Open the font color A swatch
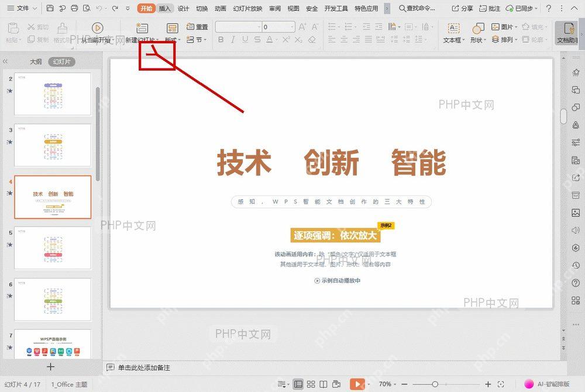The height and width of the screenshot is (392, 585). click(269, 39)
